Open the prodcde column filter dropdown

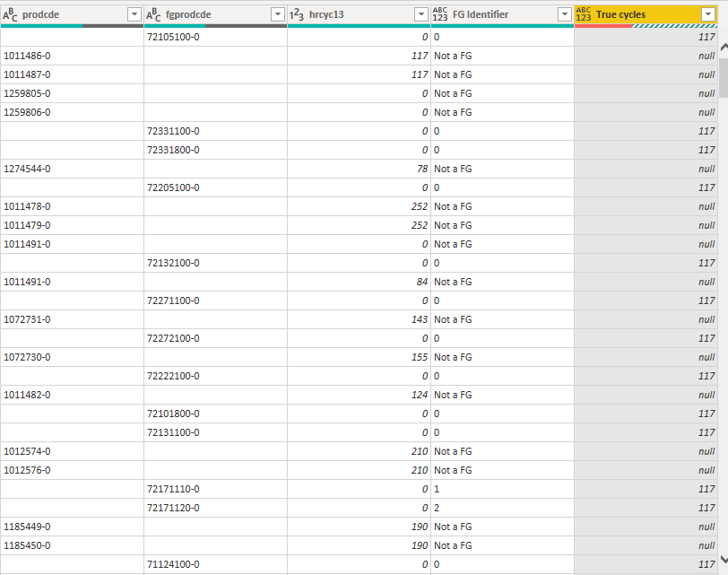coord(134,15)
